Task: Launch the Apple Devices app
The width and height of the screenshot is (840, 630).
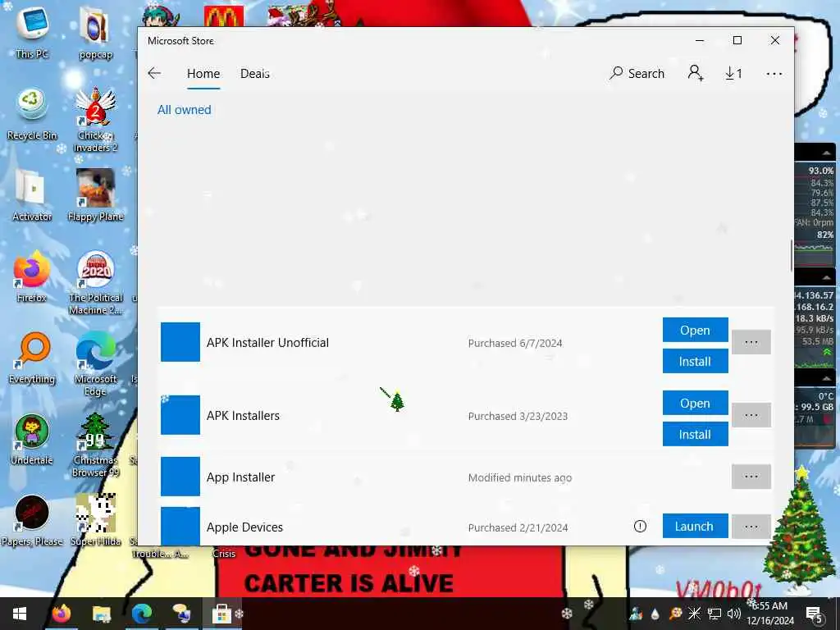Action: click(695, 526)
